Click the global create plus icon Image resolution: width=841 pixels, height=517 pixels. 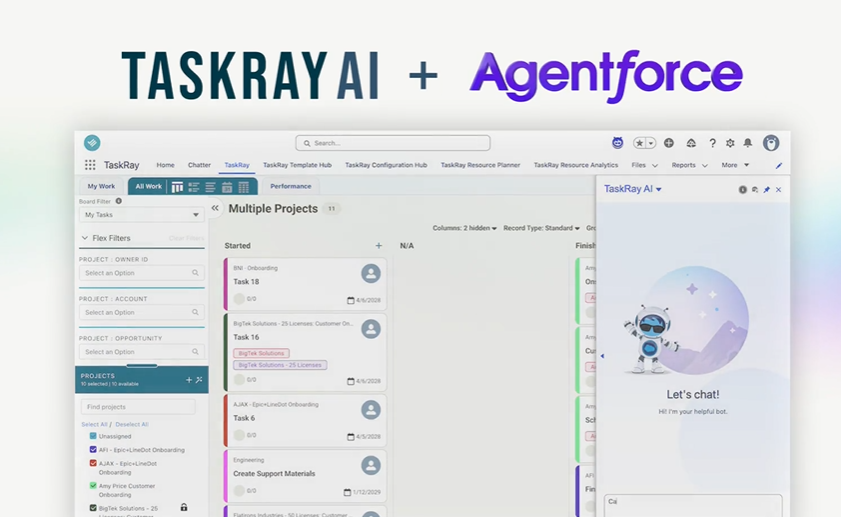pyautogui.click(x=669, y=143)
